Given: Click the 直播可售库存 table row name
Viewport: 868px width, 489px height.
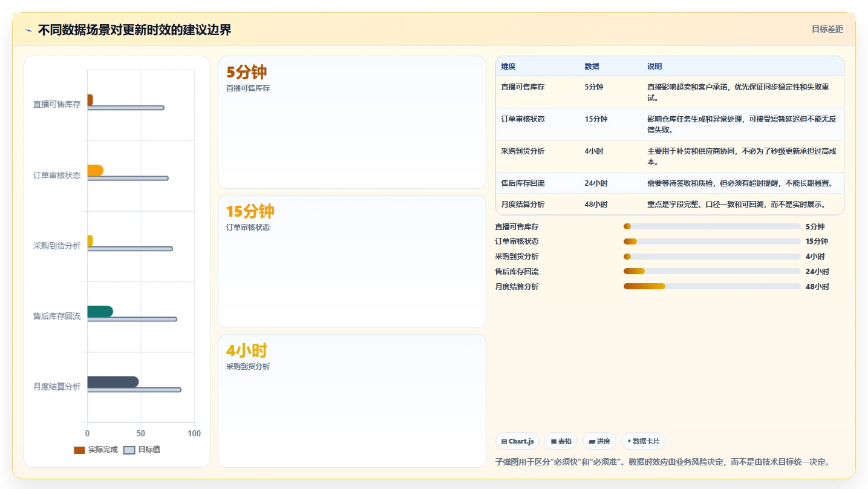Looking at the screenshot, I should click(x=523, y=87).
